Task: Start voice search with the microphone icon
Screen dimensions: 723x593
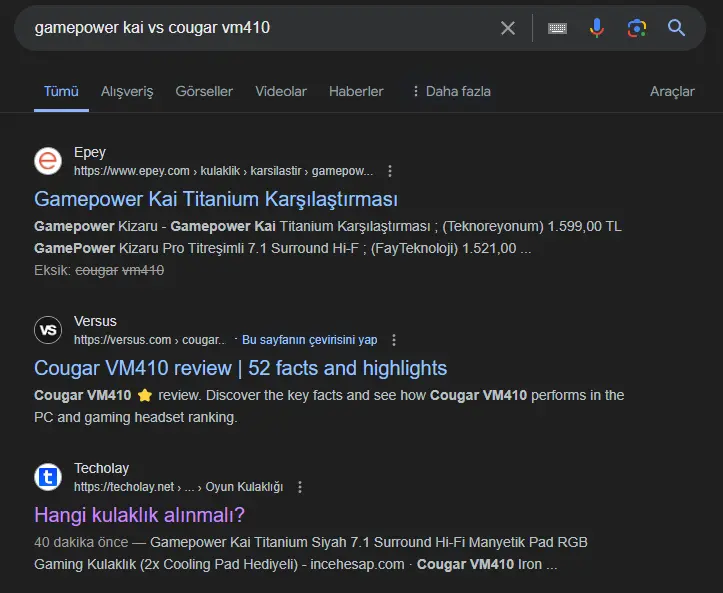Action: tap(596, 28)
